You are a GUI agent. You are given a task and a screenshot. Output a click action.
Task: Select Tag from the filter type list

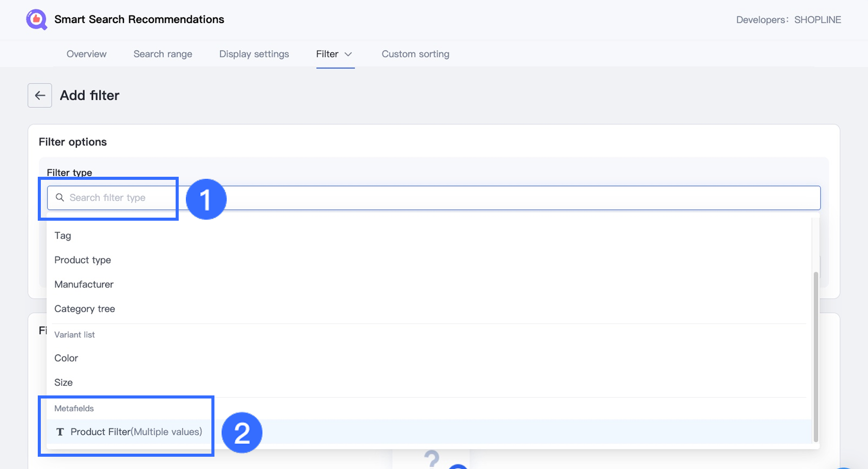pos(63,236)
